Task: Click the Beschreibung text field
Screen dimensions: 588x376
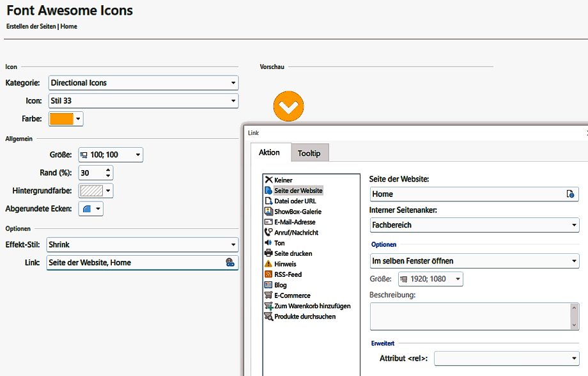Action: click(x=469, y=317)
